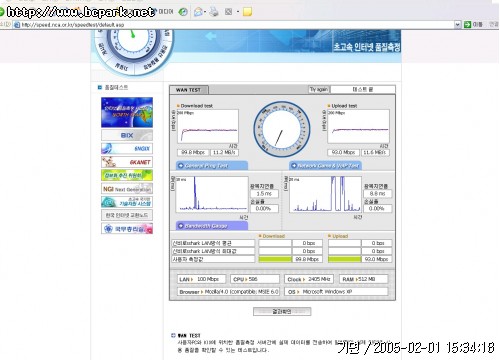500x360 pixels.
Task: Click the CPU 586 info field
Action: click(x=255, y=279)
